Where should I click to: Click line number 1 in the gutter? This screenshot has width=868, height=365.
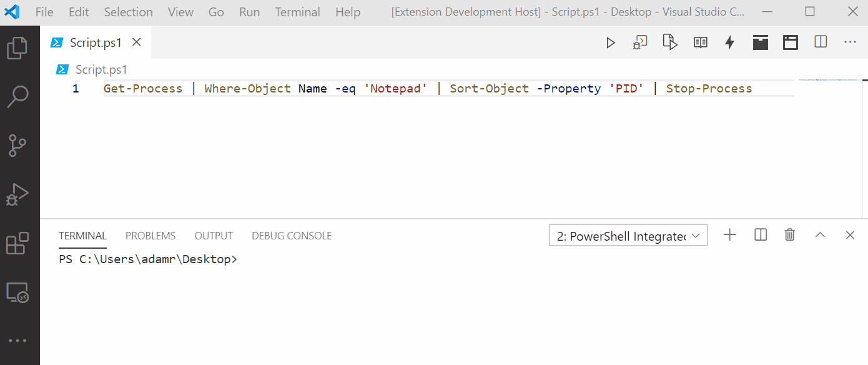tap(76, 89)
